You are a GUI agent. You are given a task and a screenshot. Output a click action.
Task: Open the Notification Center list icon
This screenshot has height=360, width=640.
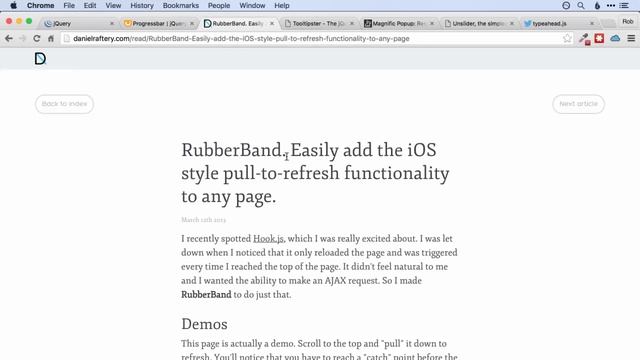[624, 5]
